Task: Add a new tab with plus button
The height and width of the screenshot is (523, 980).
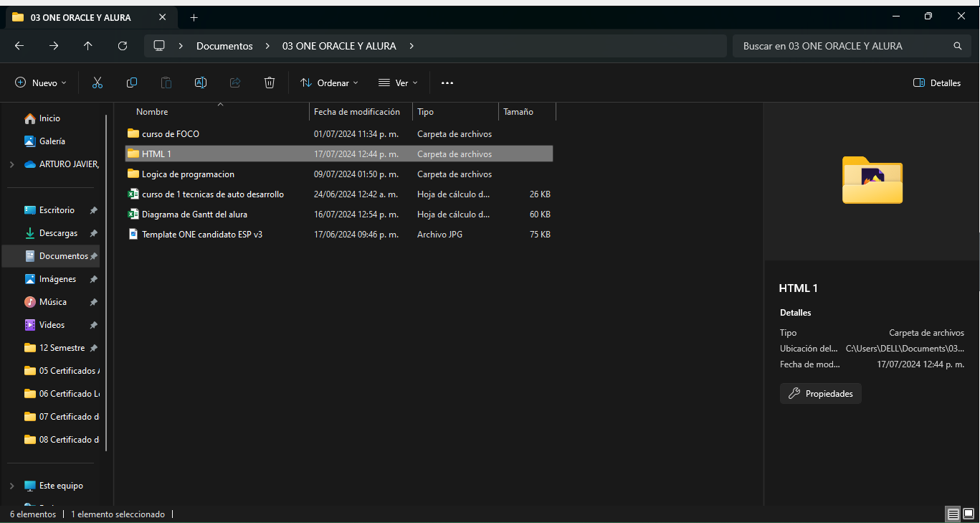Action: coord(194,17)
